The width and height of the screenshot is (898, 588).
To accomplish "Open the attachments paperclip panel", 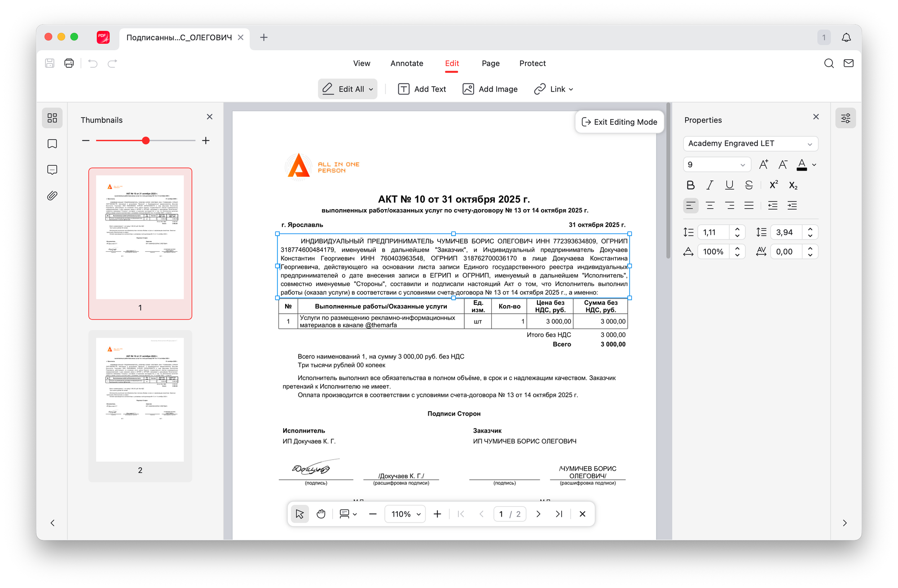I will coord(52,196).
